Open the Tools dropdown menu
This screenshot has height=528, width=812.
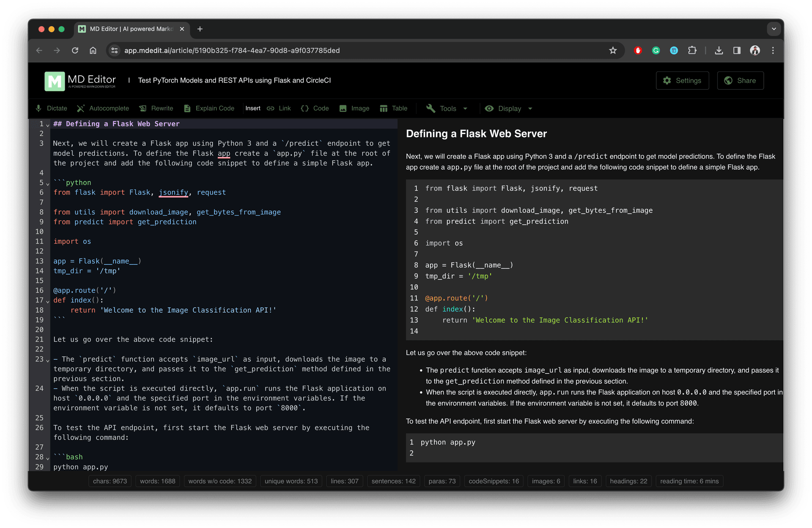447,108
